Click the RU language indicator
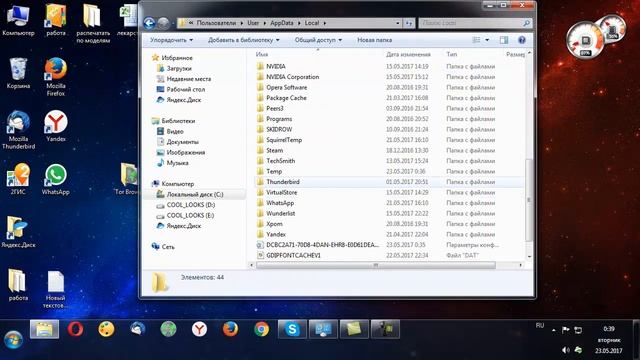 (x=540, y=326)
